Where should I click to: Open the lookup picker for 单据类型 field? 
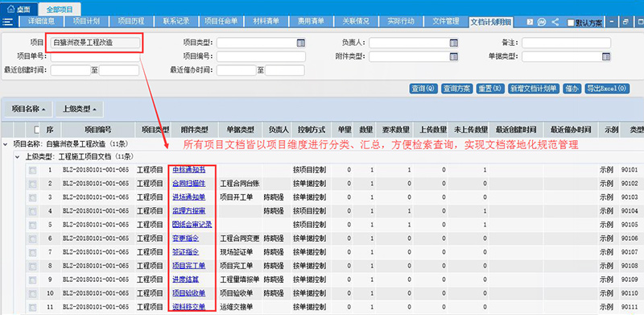[x=606, y=56]
